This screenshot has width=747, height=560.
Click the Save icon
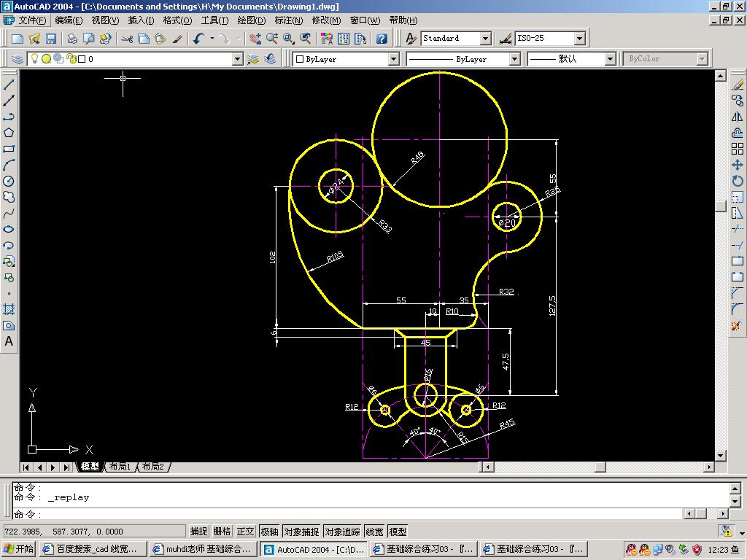coord(51,39)
